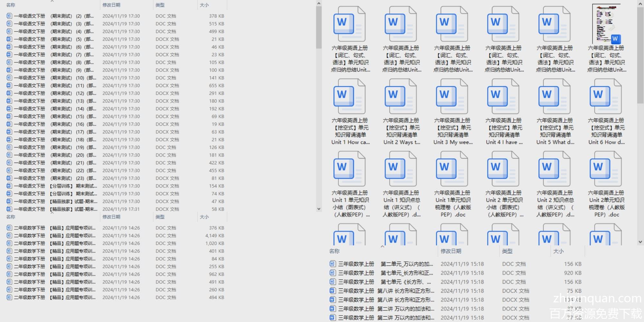The width and height of the screenshot is (644, 322).
Task: Click 类型 column header in 三年级数学 list
Action: click(x=507, y=251)
